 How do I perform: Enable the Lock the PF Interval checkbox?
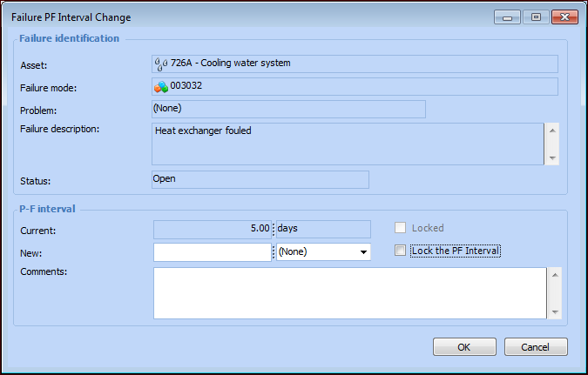[x=400, y=251]
